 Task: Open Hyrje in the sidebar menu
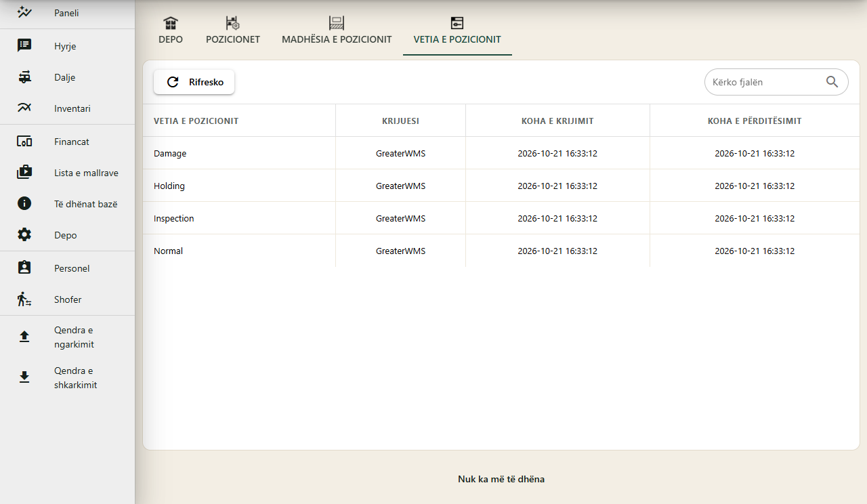click(67, 46)
